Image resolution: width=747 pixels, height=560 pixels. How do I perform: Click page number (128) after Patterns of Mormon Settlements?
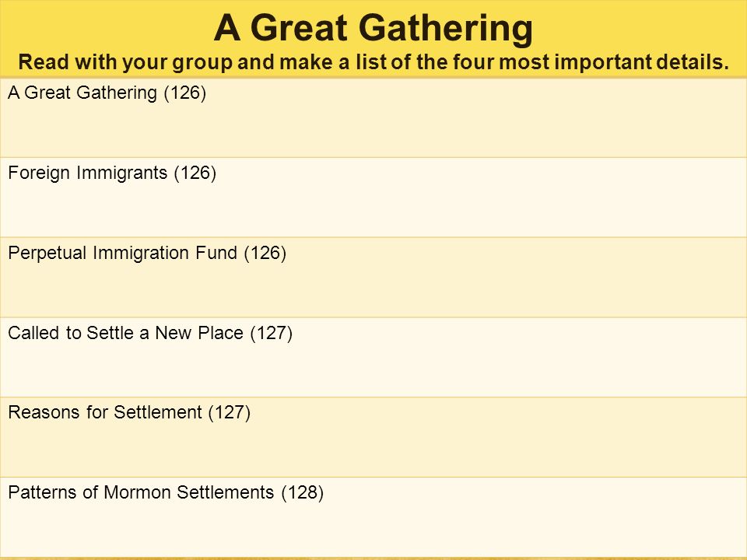click(x=303, y=492)
